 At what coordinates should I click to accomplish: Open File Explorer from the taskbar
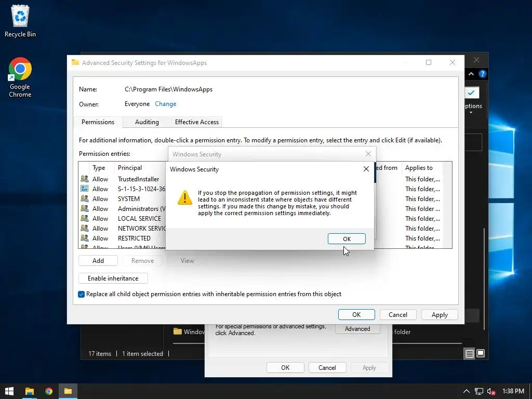pyautogui.click(x=30, y=391)
